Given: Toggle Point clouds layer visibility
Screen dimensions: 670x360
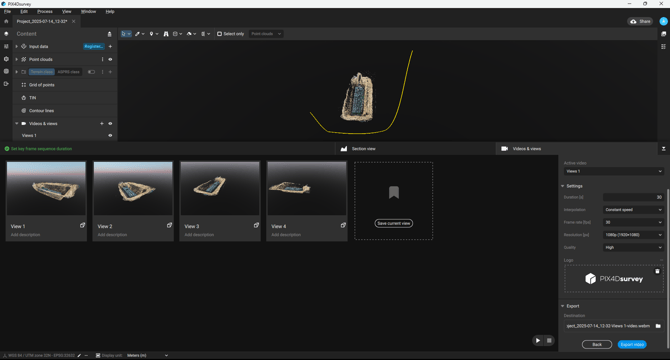Looking at the screenshot, I should tap(110, 59).
